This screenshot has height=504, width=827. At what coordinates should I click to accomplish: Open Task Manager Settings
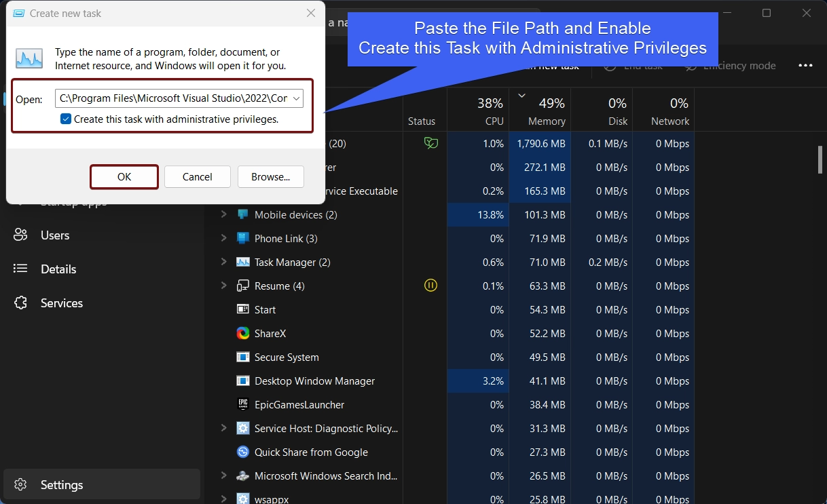coord(102,484)
